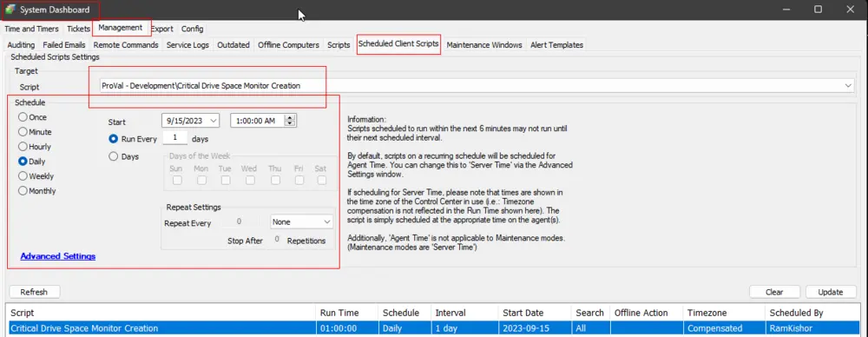Sort by the Search column header

tap(590, 313)
